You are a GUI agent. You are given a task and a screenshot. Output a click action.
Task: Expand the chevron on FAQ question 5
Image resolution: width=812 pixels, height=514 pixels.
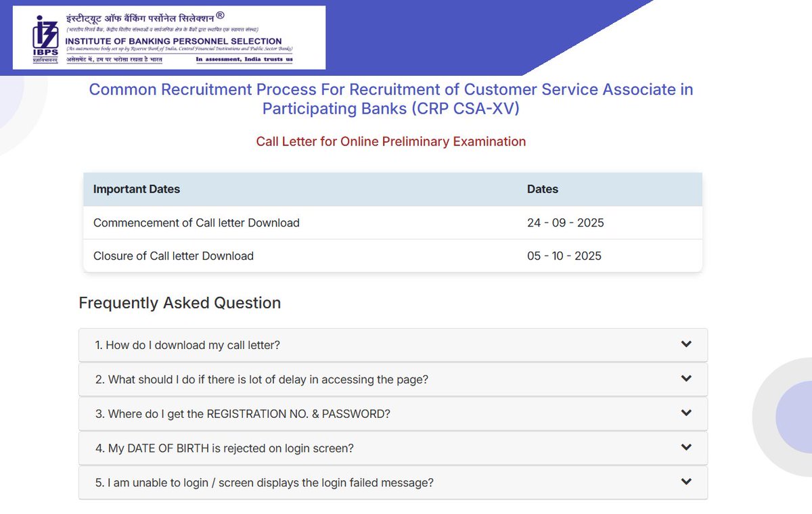pyautogui.click(x=686, y=482)
